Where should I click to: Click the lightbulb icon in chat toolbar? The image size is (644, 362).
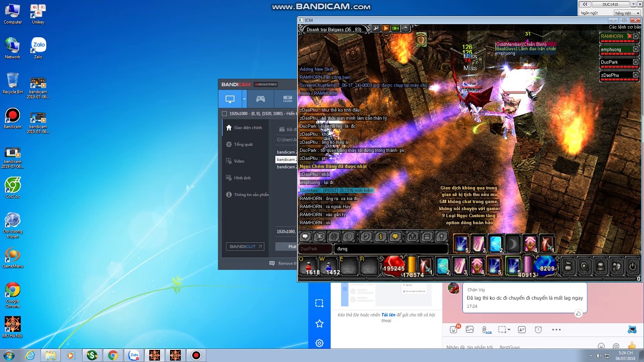tap(442, 236)
